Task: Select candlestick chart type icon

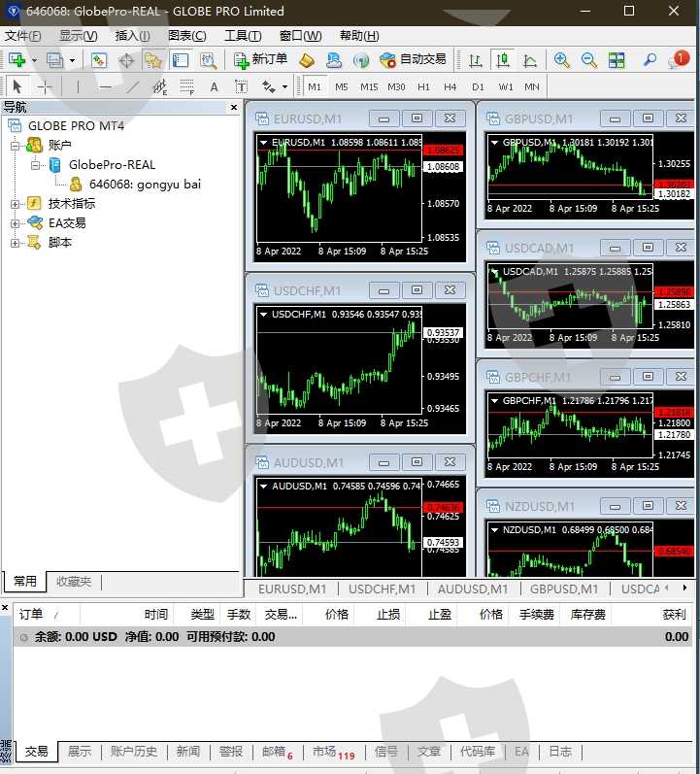Action: tap(503, 60)
